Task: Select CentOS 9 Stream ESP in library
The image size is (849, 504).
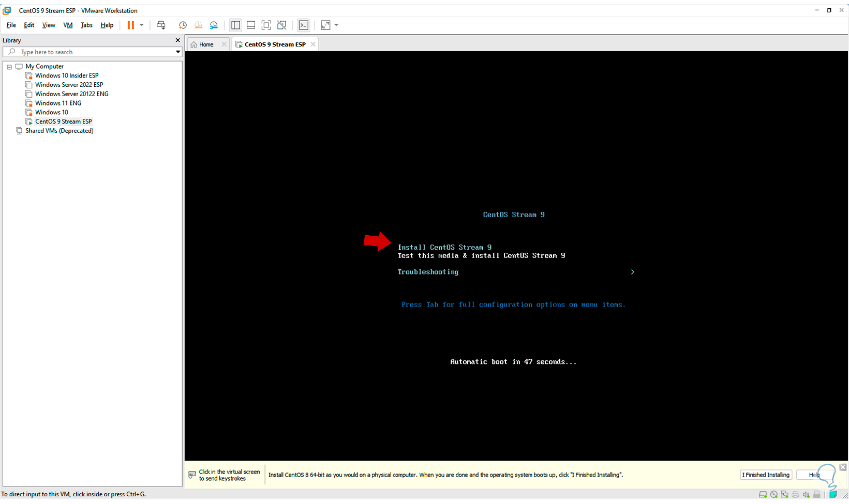Action: (x=63, y=121)
